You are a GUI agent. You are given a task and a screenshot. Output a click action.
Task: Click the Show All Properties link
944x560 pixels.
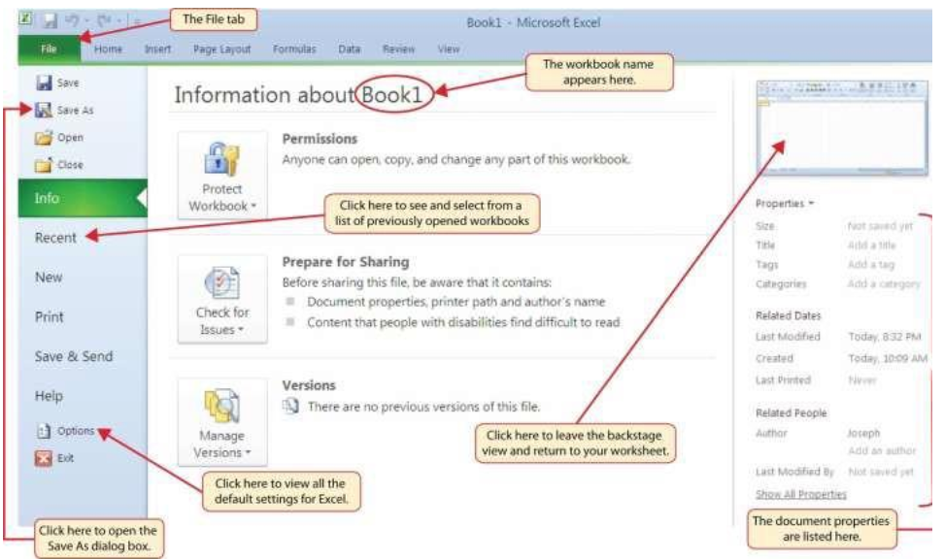click(x=800, y=494)
